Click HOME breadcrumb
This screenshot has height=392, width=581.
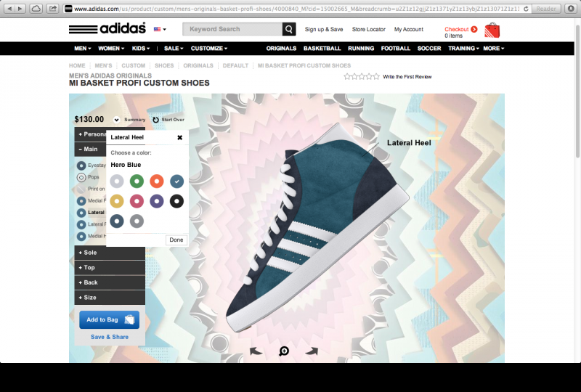point(77,65)
